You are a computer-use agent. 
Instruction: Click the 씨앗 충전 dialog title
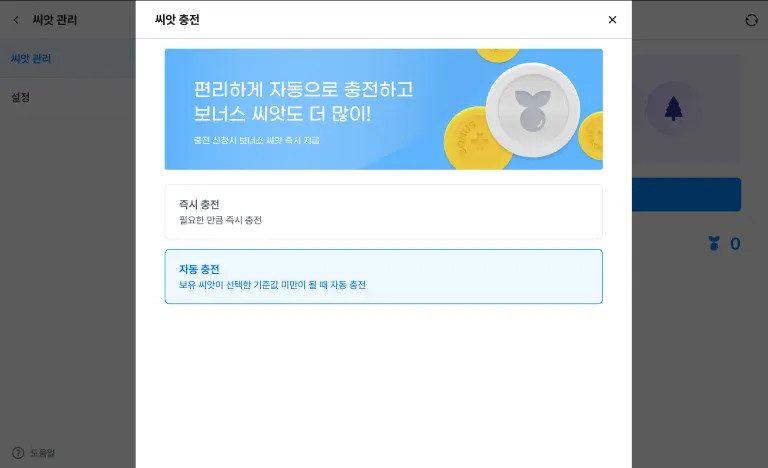pos(177,20)
